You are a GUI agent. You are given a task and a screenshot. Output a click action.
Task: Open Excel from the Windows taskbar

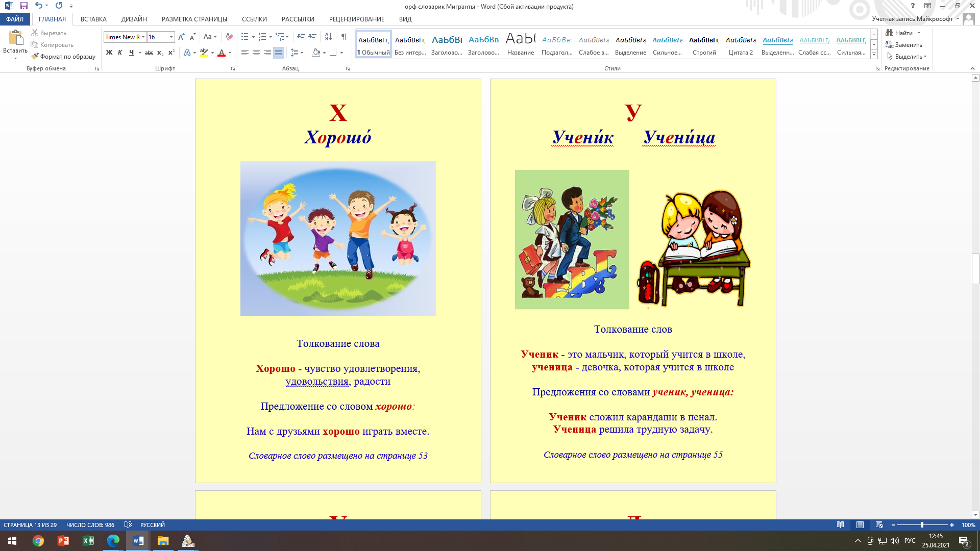pos(88,541)
